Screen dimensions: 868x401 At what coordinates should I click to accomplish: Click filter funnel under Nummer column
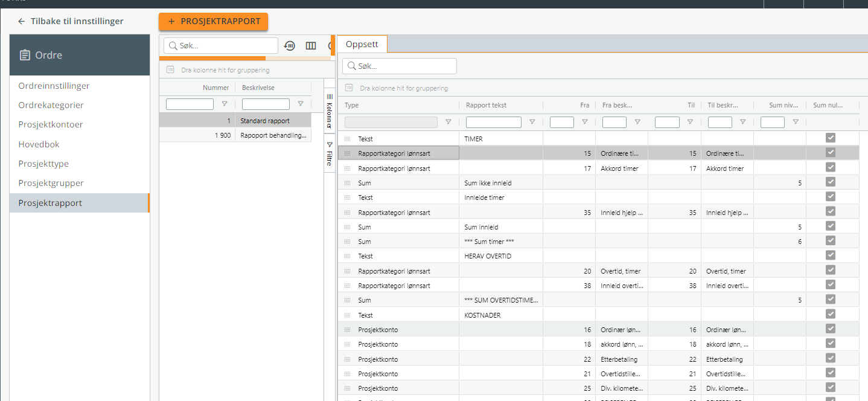[x=225, y=104]
